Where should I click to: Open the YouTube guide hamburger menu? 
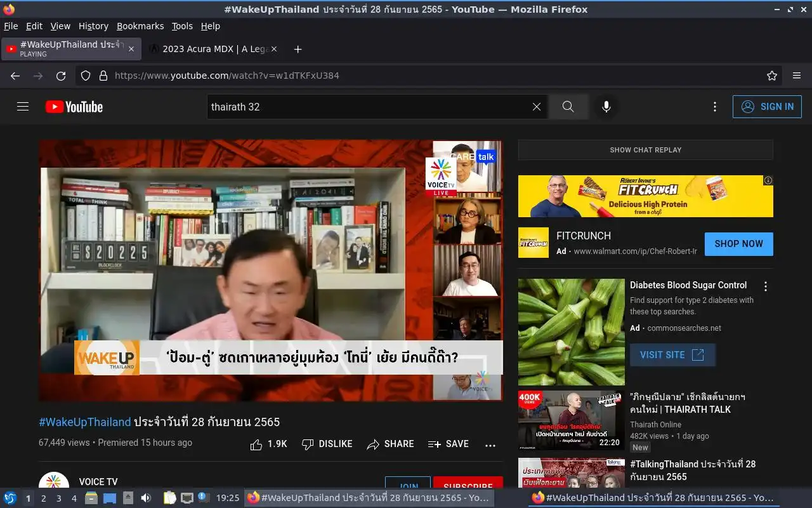click(x=23, y=107)
